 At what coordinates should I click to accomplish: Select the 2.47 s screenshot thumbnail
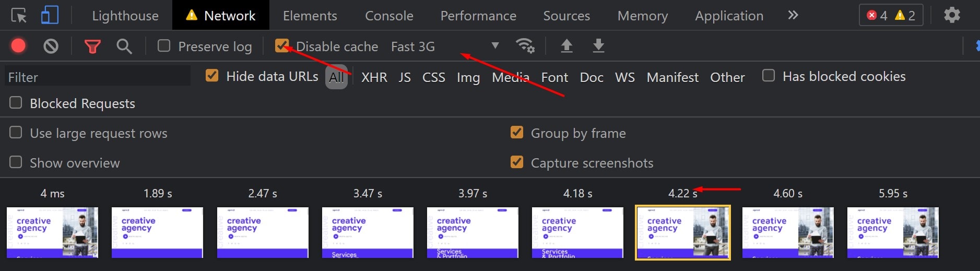pyautogui.click(x=263, y=232)
